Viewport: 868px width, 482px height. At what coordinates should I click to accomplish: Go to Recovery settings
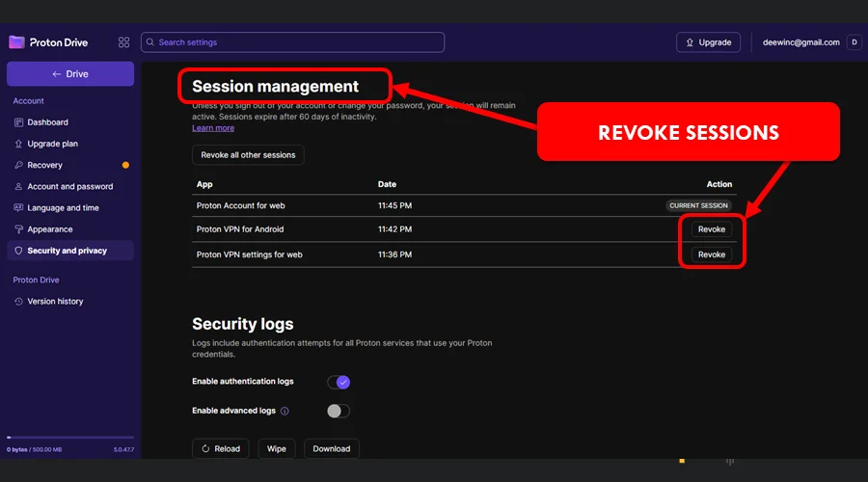pyautogui.click(x=70, y=165)
